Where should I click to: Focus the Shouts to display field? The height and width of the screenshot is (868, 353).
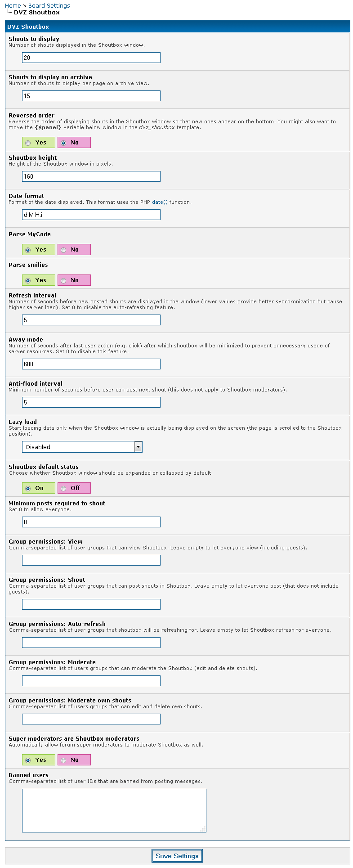click(91, 58)
